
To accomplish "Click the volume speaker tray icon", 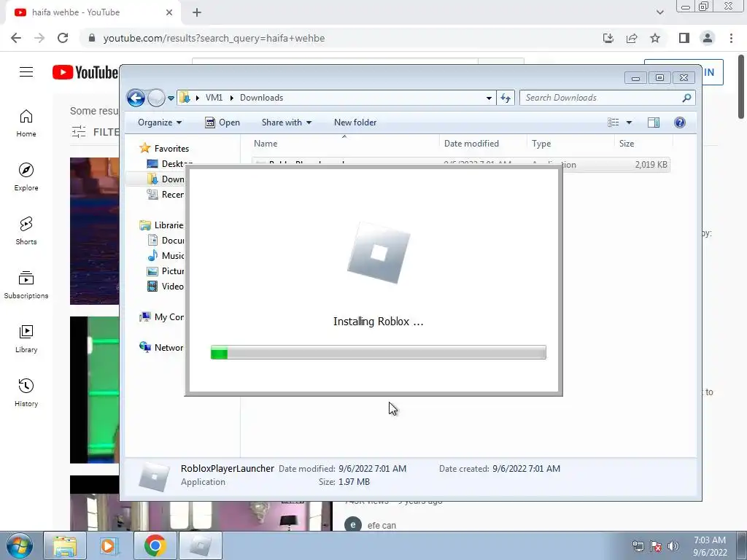I will click(673, 546).
